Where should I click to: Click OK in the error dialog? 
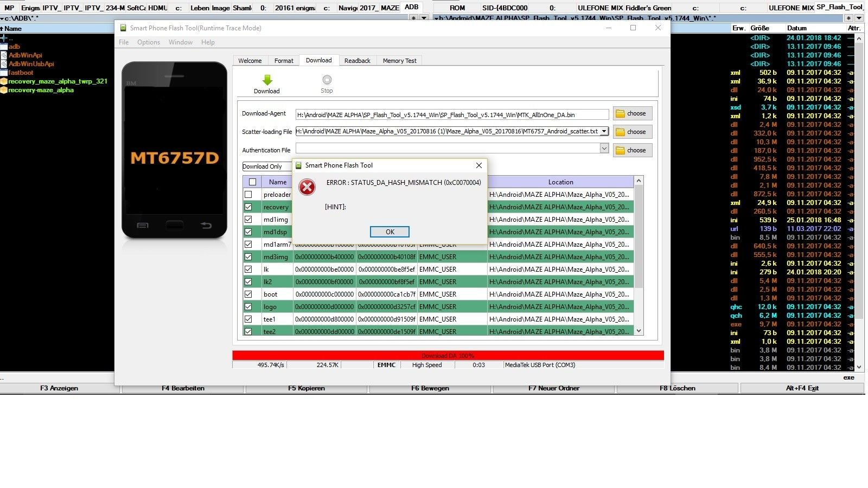click(x=390, y=232)
